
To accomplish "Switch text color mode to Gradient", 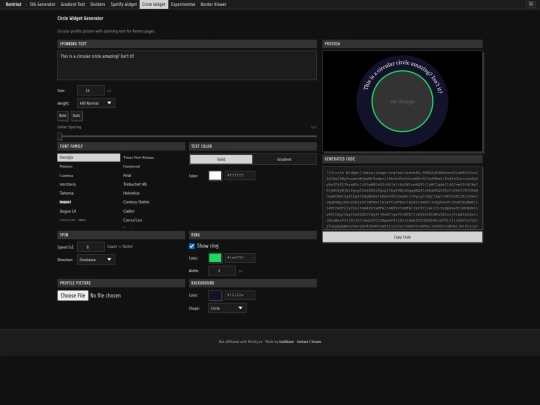I will click(284, 159).
